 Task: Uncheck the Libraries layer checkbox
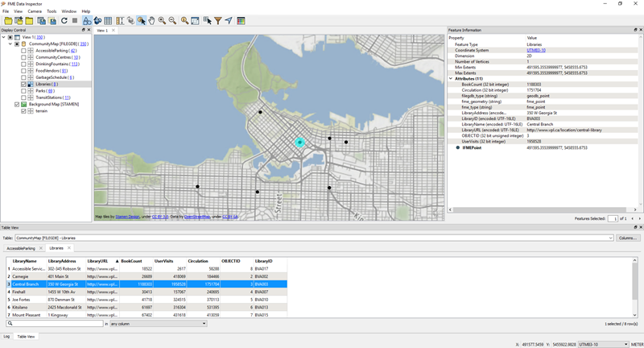click(24, 84)
